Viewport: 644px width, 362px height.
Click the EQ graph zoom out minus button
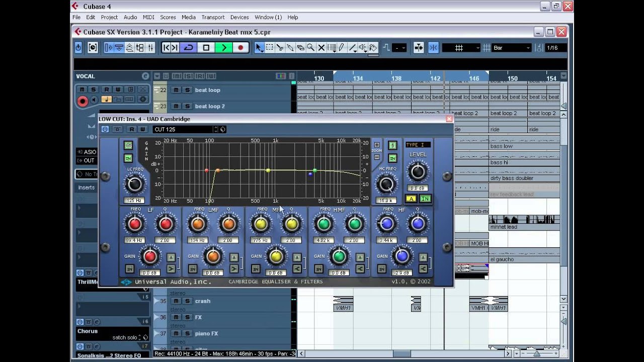pos(377,157)
